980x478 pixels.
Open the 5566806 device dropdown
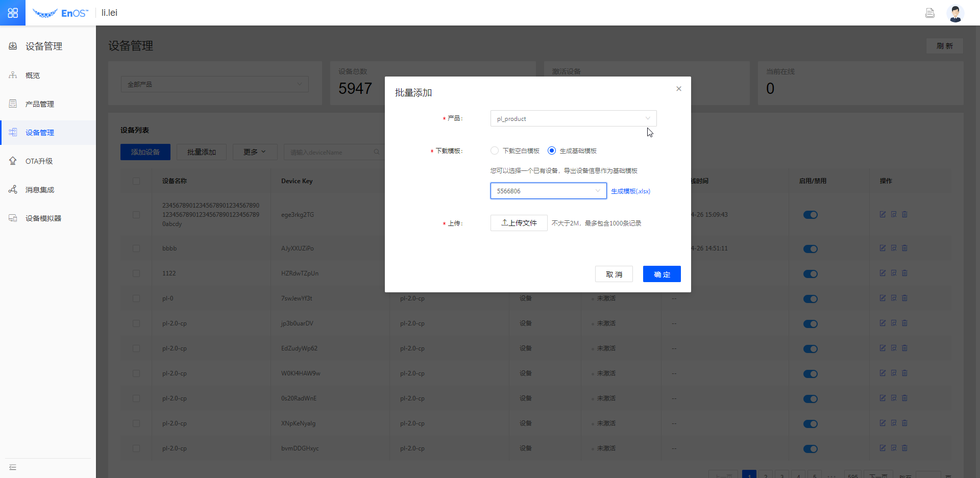(548, 191)
